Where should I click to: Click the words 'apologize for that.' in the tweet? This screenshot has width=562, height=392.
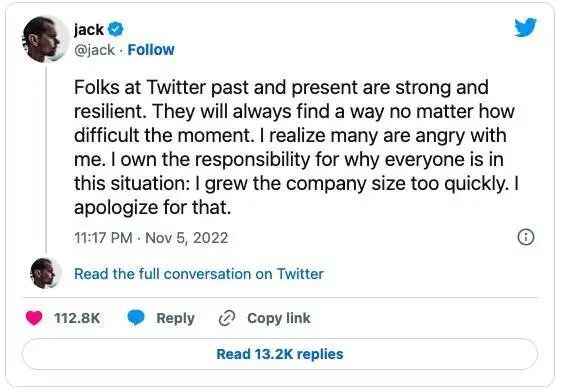(152, 208)
